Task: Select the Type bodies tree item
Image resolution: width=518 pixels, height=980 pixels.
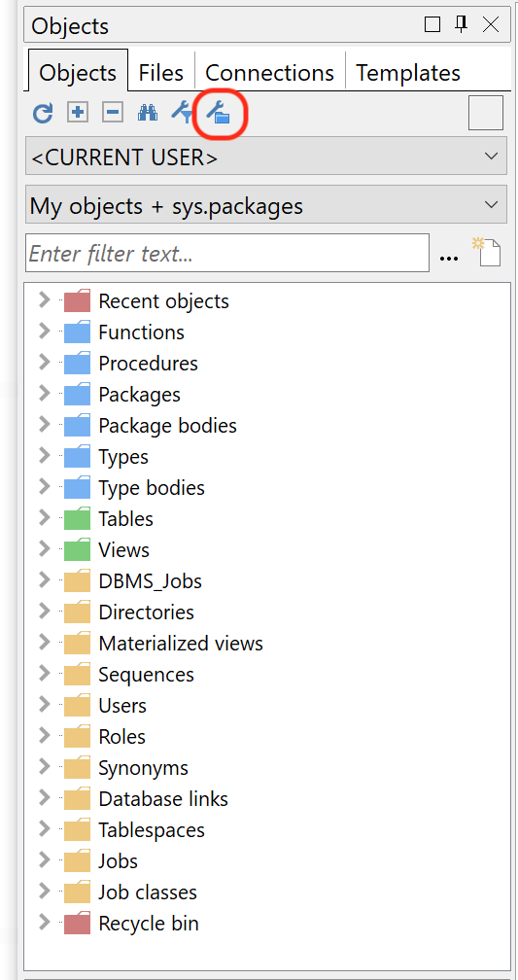Action: [152, 487]
